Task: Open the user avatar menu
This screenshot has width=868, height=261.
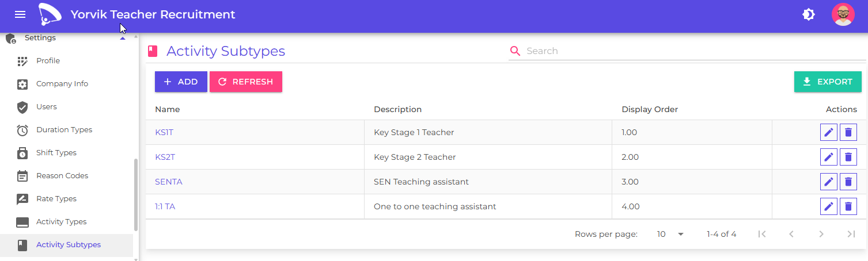Action: [x=843, y=15]
